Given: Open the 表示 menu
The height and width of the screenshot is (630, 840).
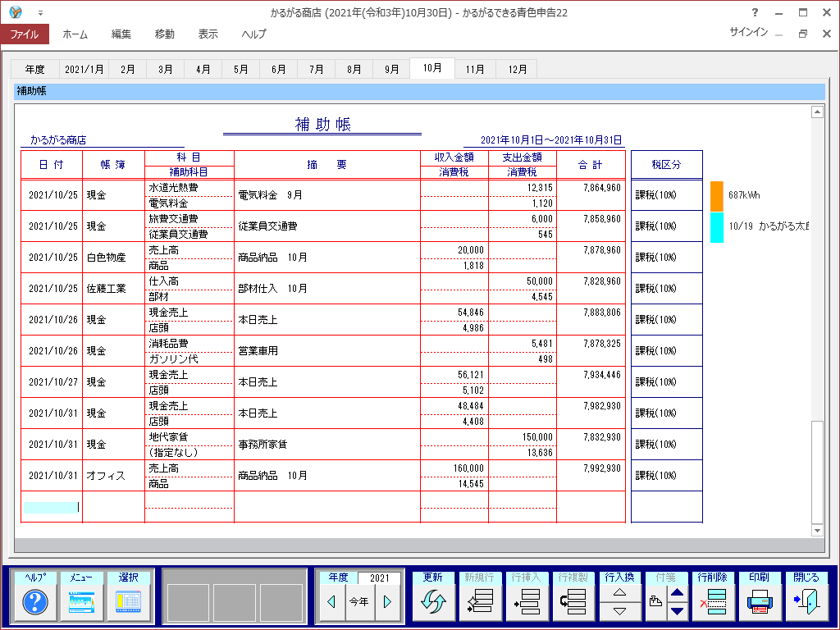Looking at the screenshot, I should 208,34.
